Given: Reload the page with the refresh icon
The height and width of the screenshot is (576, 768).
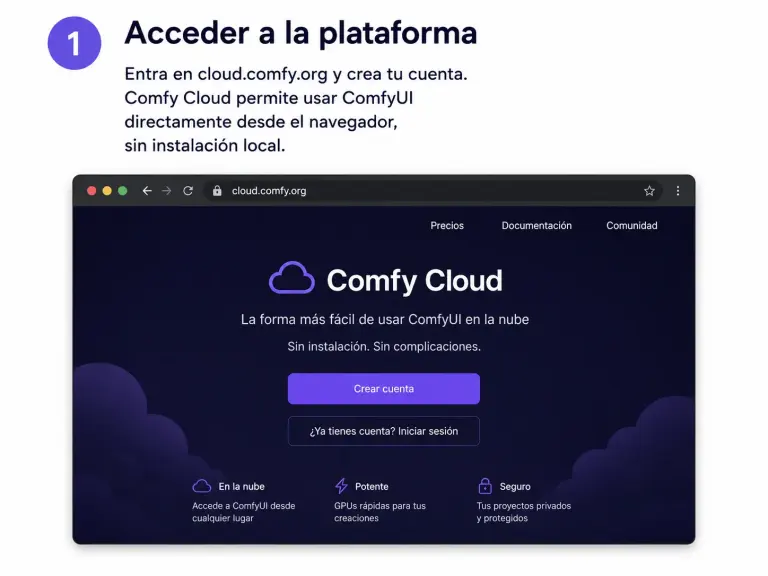Looking at the screenshot, I should 188,191.
